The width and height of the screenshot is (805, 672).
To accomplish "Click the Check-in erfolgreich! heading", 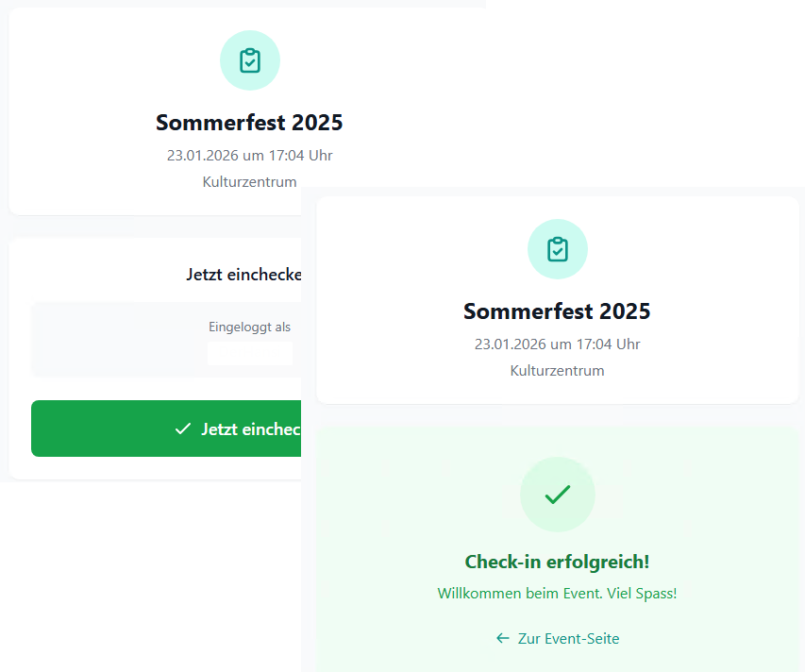I will click(557, 563).
